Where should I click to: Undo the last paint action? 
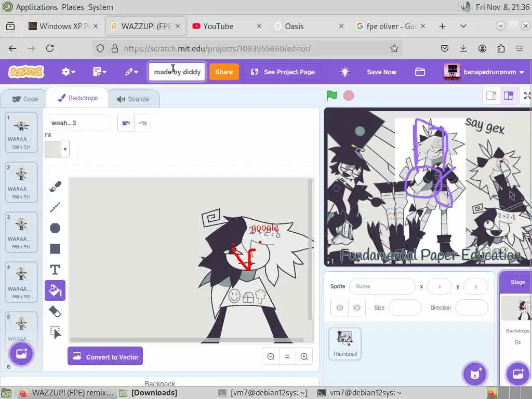coord(126,123)
